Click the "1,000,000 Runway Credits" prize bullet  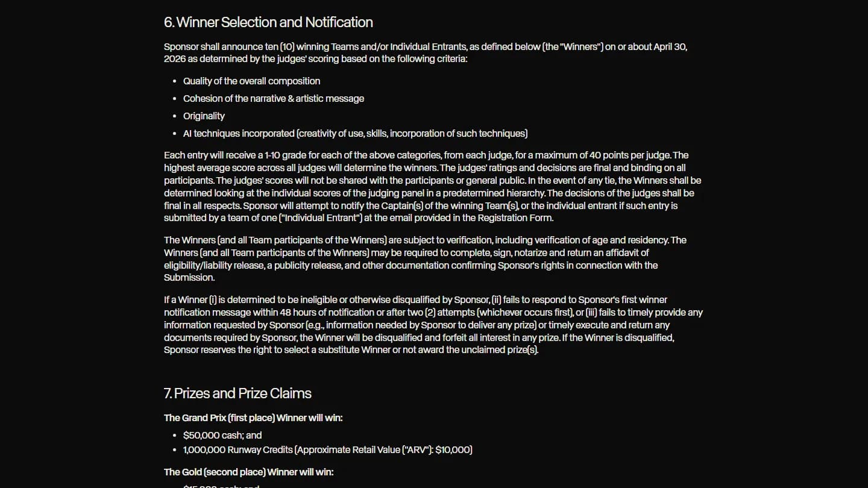coord(327,449)
